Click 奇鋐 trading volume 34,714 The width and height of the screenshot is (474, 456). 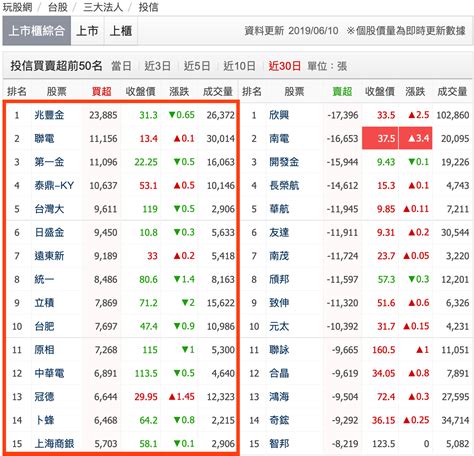coord(455,420)
